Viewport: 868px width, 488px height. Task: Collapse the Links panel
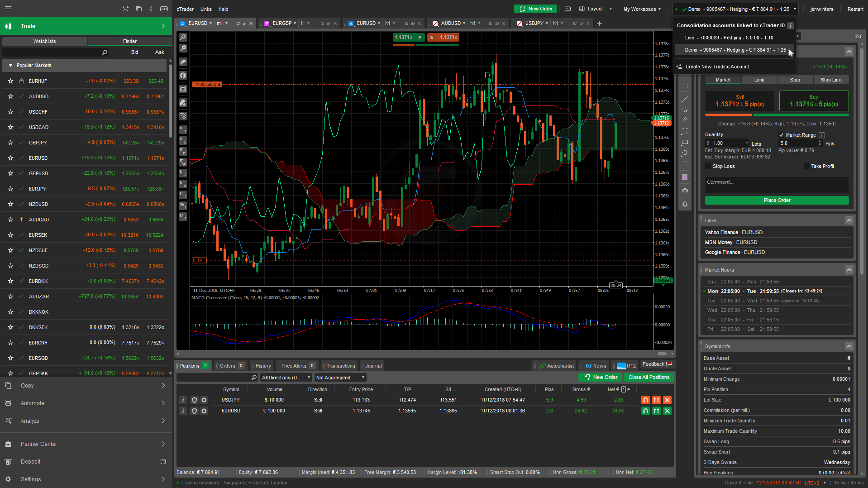click(x=849, y=220)
